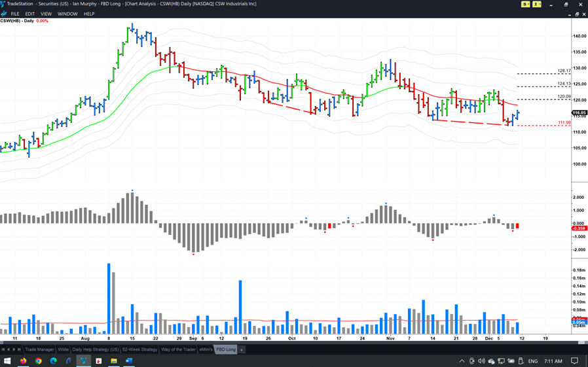Open the volume control in system tray
The height and width of the screenshot is (367, 588).
click(481, 361)
